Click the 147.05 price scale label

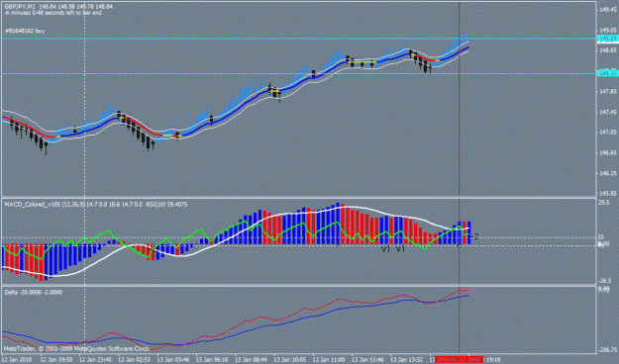point(608,133)
